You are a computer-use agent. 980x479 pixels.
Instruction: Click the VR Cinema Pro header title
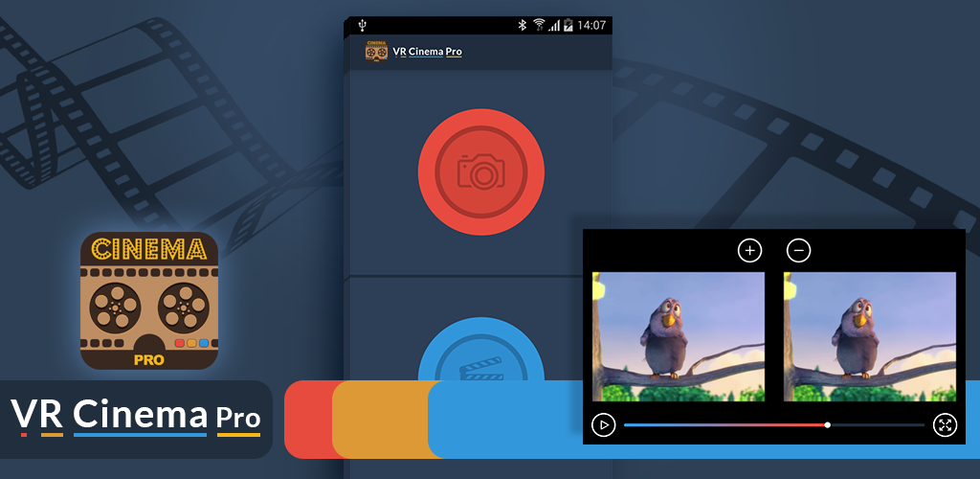click(428, 52)
